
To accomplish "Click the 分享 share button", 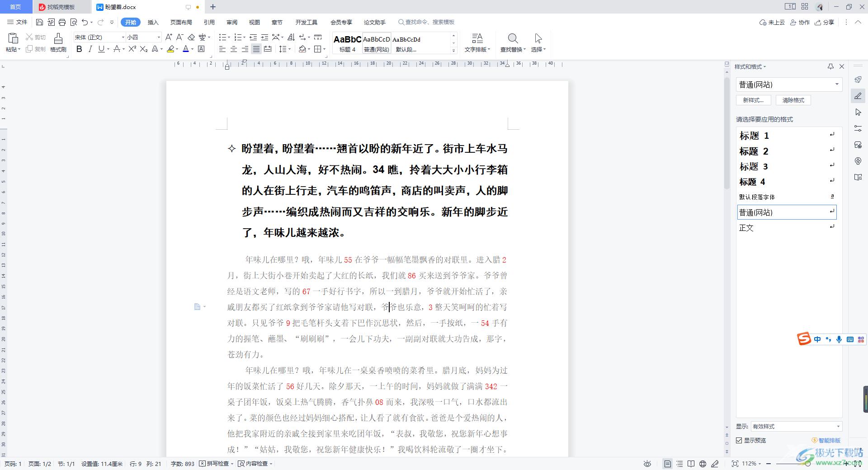I will click(824, 22).
